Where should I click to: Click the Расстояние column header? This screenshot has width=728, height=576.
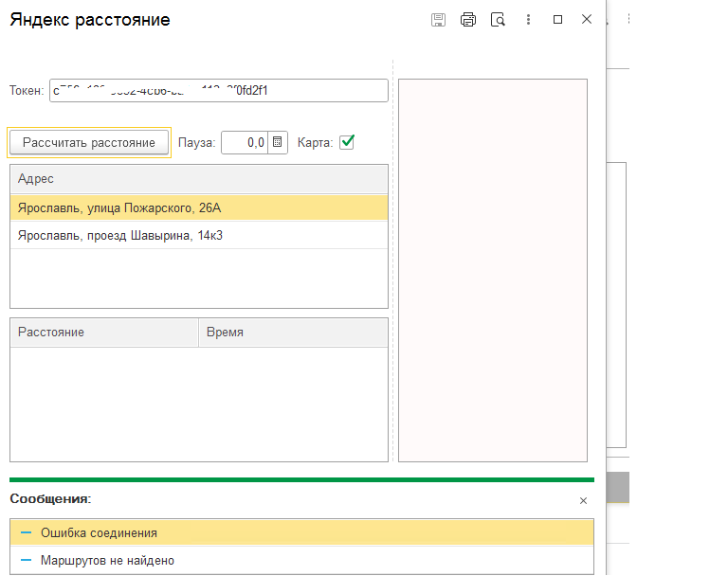click(104, 333)
